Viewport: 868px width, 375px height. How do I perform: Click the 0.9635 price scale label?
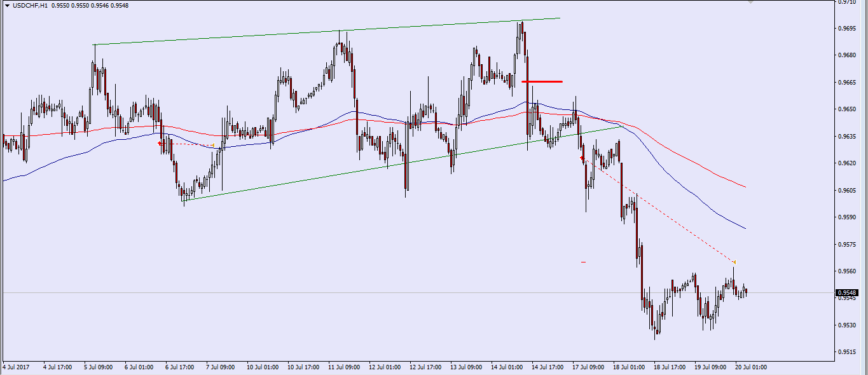tap(847, 137)
